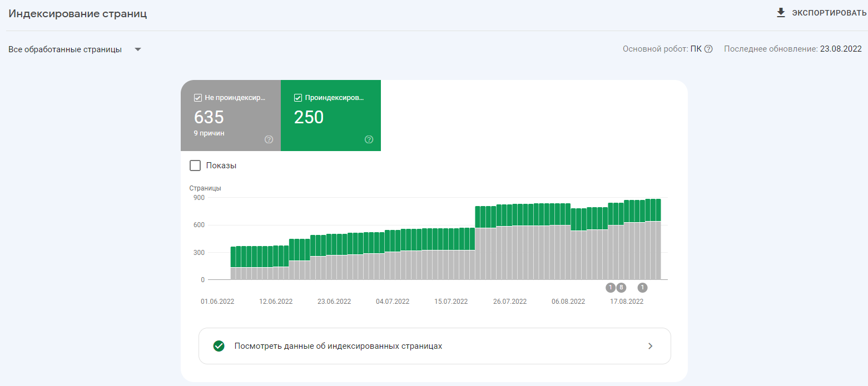Enable the Показы checkbox
The image size is (868, 386).
click(x=195, y=165)
